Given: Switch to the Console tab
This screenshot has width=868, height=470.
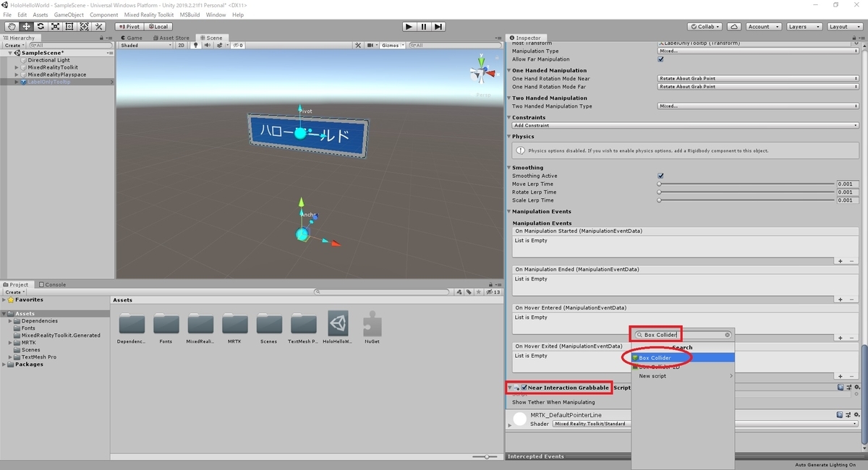Looking at the screenshot, I should click(53, 284).
